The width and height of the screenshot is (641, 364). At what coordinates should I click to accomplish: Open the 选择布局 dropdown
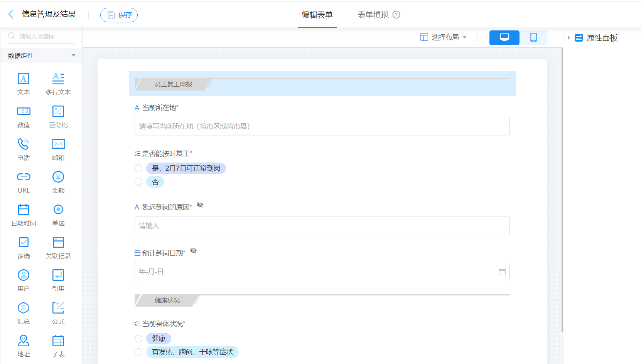[x=444, y=37]
